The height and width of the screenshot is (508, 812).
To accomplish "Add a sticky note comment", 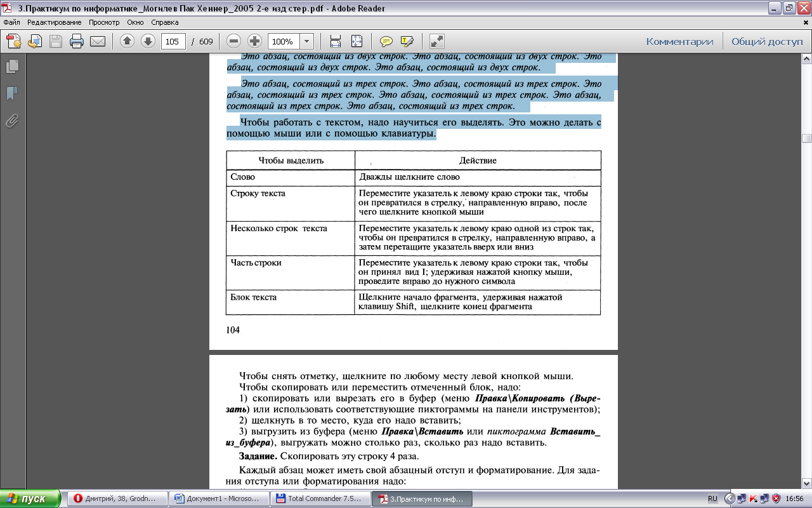I will coord(386,41).
